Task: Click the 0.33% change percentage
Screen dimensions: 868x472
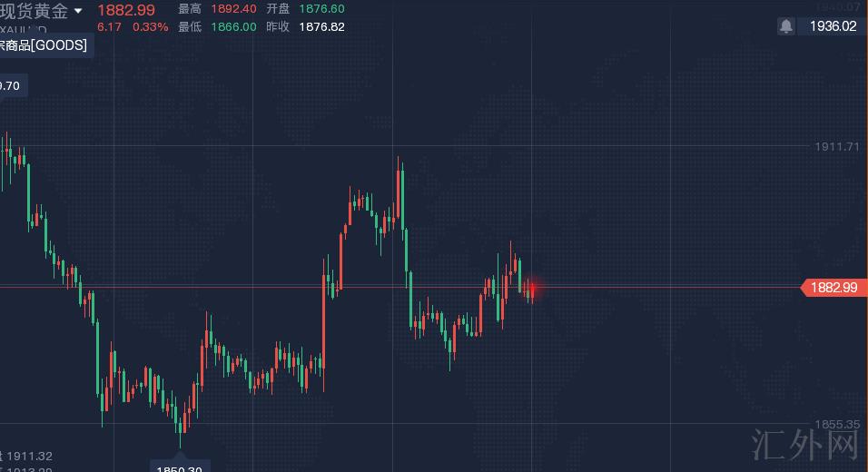Action: point(151,27)
